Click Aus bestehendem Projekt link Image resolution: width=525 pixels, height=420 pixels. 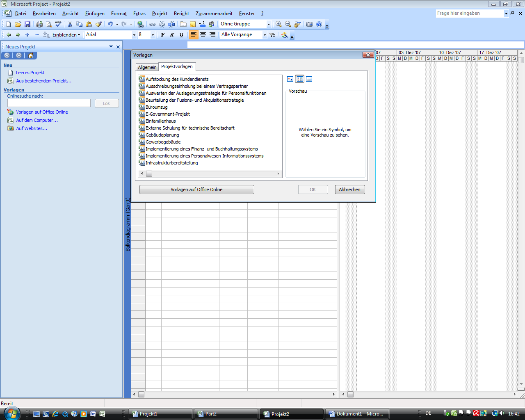(x=44, y=81)
